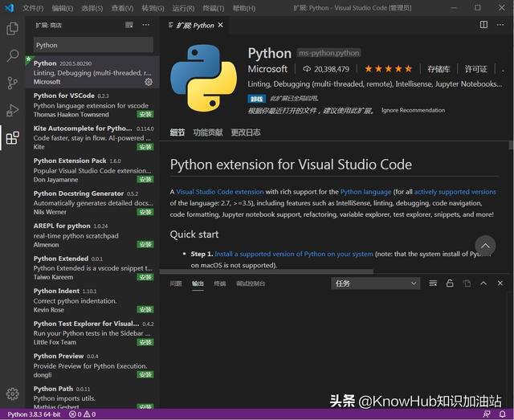Open the 查看(V) menu
The height and width of the screenshot is (420, 514).
pyautogui.click(x=122, y=8)
